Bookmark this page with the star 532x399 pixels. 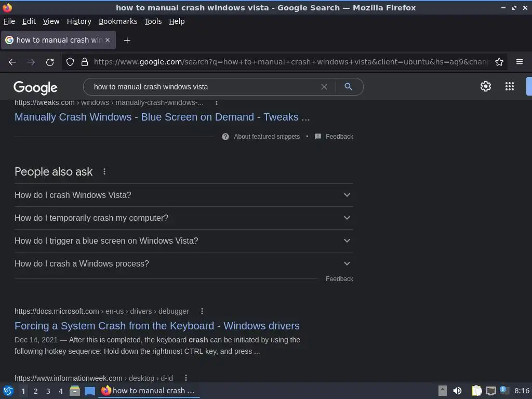499,62
